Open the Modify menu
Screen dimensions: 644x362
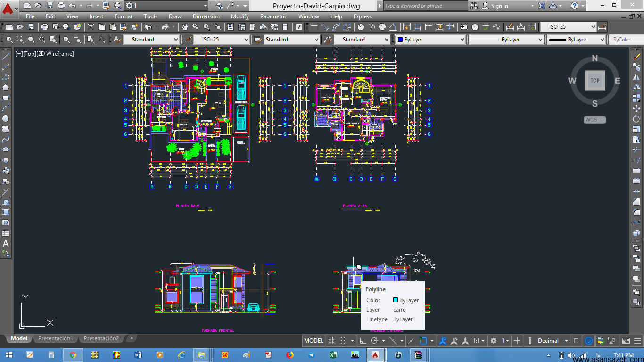pos(240,16)
